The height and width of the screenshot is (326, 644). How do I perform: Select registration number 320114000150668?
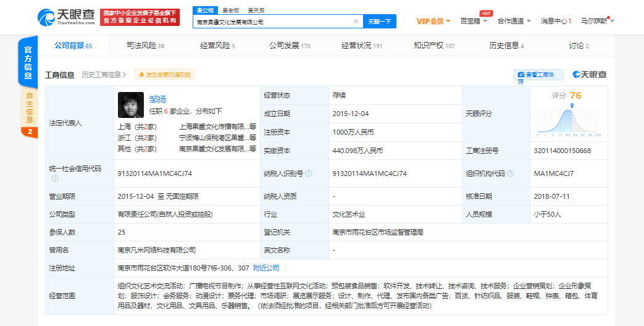click(x=562, y=151)
